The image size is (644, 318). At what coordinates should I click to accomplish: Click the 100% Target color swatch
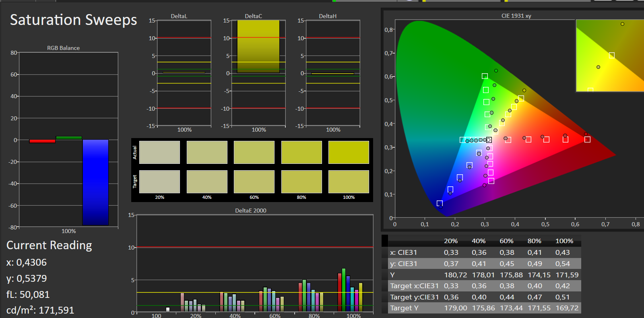pos(349,182)
